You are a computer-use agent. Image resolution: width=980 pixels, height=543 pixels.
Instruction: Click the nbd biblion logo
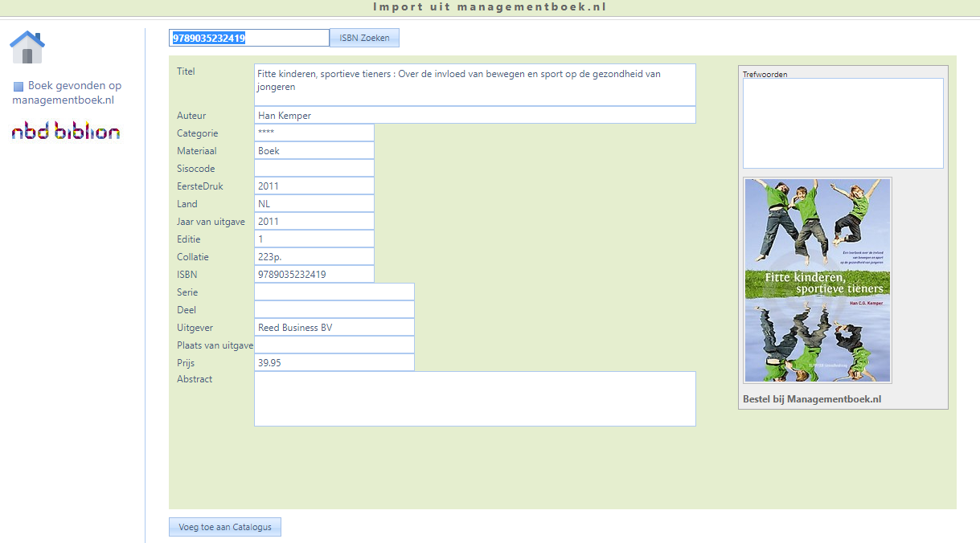66,132
